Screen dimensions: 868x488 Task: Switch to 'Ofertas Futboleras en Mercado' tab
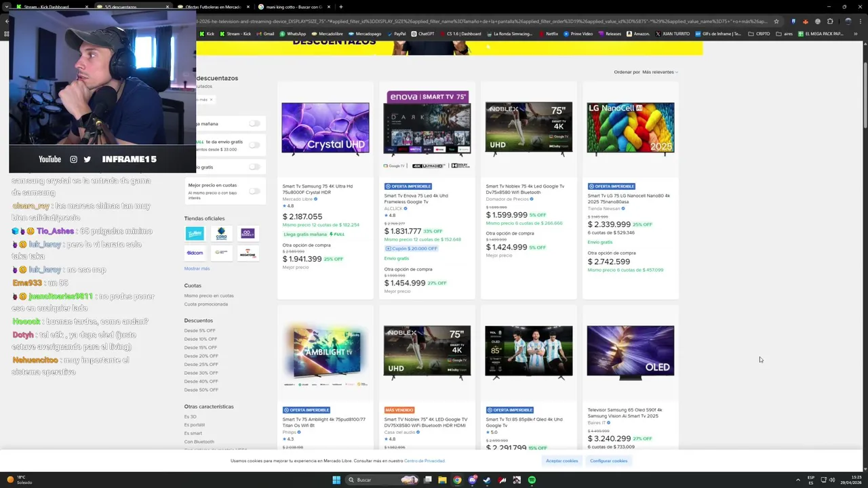212,7
